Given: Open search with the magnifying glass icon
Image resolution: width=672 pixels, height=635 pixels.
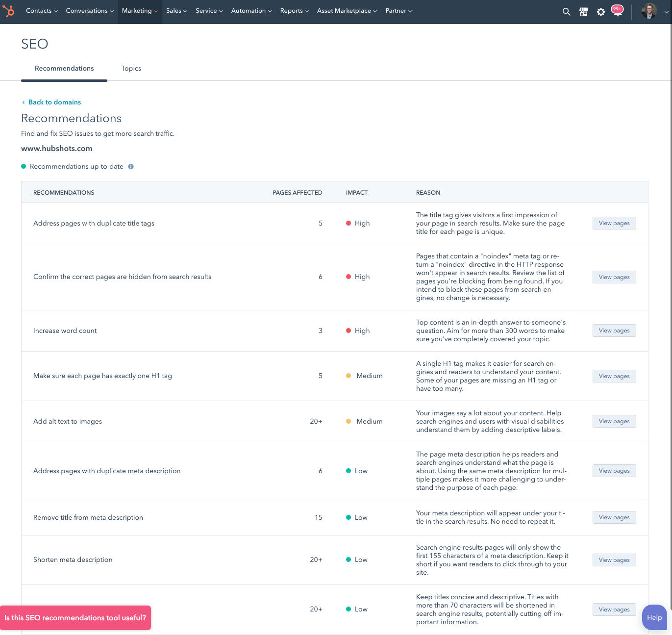Looking at the screenshot, I should click(x=566, y=12).
